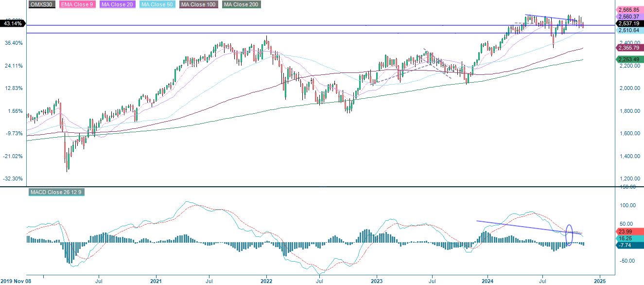
Task: Toggle the MA Close 50 indicator visibility
Action: tap(157, 4)
